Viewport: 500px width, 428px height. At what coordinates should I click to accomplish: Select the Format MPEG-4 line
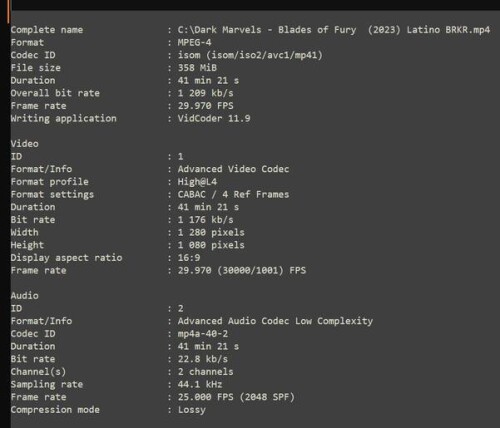pos(111,42)
